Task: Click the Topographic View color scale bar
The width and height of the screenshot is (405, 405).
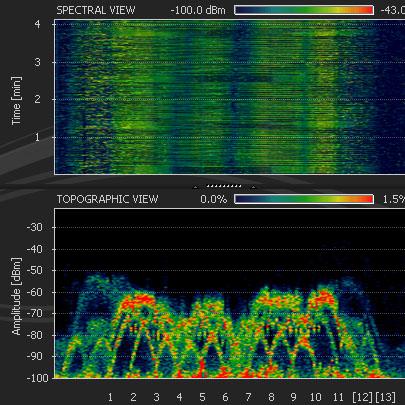Action: coord(304,199)
